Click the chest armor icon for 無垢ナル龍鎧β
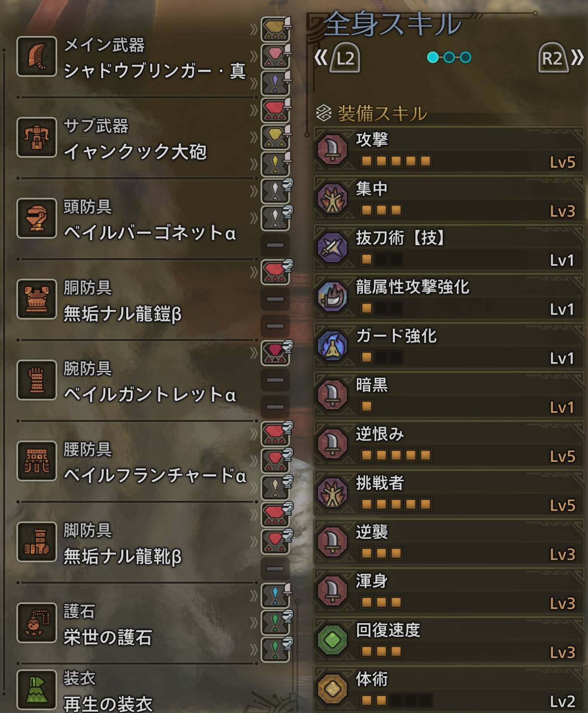 click(36, 299)
